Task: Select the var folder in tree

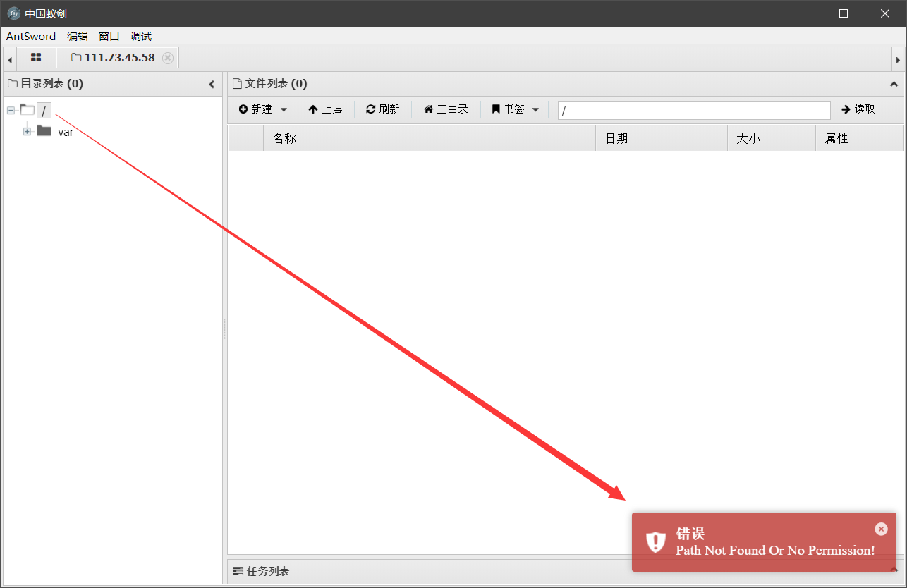Action: (65, 132)
